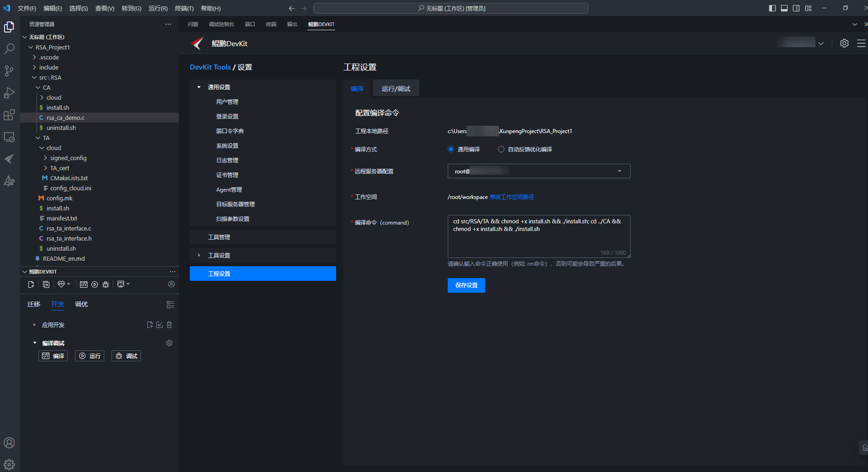The height and width of the screenshot is (472, 868).
Task: Expand the .vscode folder
Action: pyautogui.click(x=34, y=57)
